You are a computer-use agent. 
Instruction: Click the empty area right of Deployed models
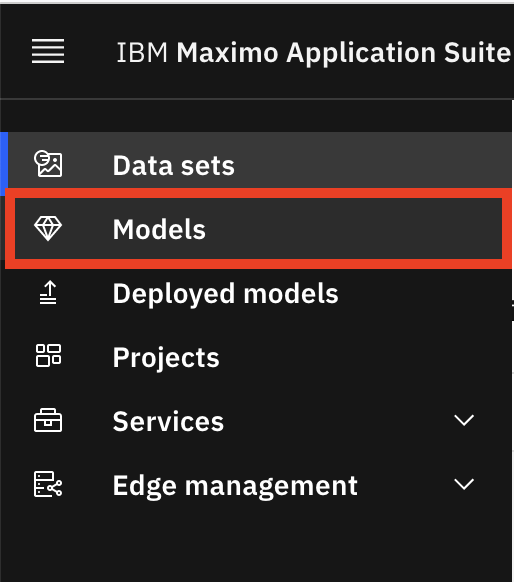(x=423, y=293)
